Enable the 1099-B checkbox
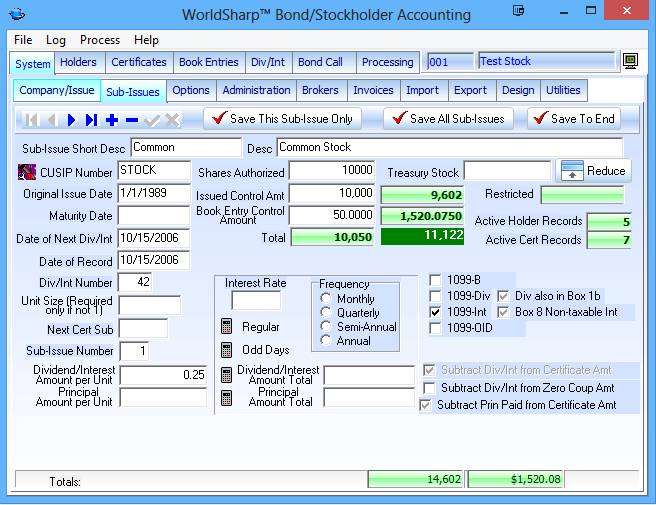Image resolution: width=656 pixels, height=505 pixels. (x=435, y=280)
